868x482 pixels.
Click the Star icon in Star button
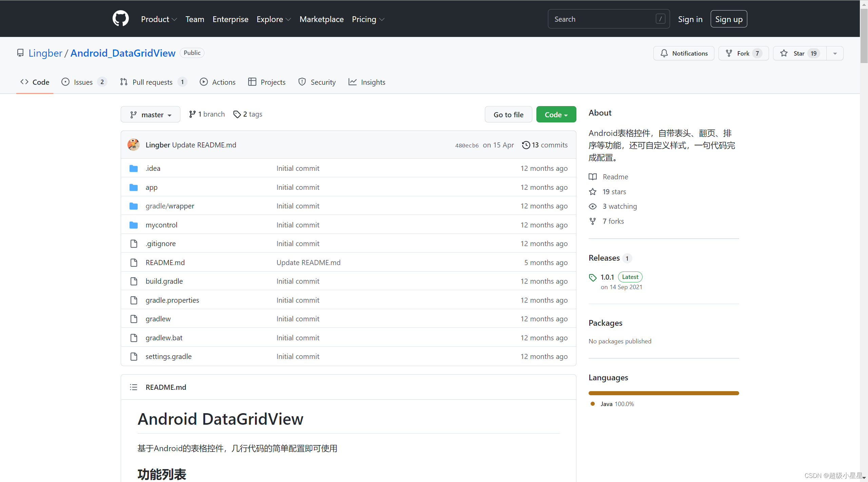click(784, 53)
